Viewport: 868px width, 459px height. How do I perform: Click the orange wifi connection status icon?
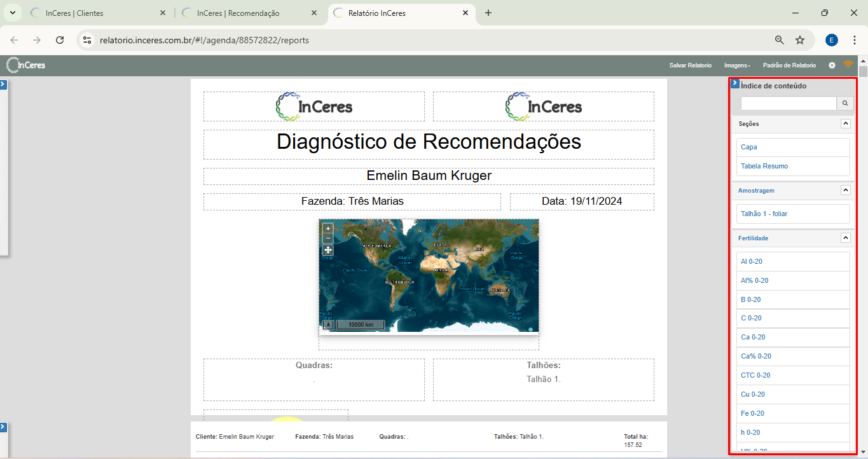pos(848,64)
